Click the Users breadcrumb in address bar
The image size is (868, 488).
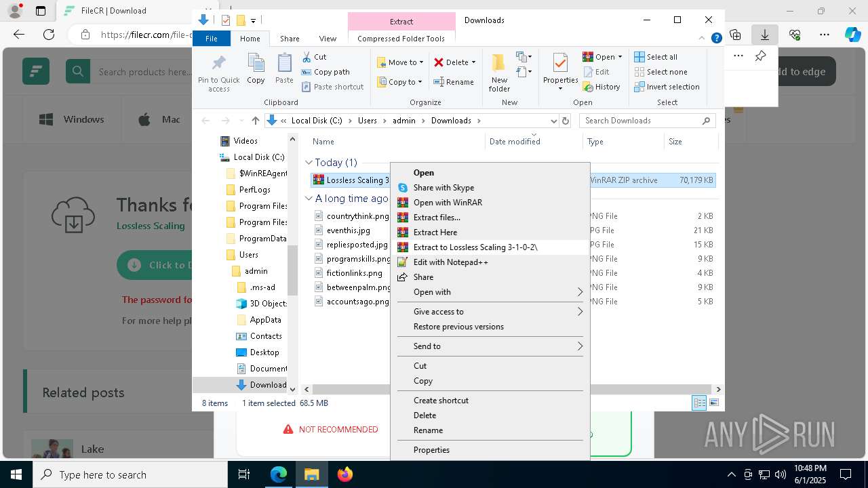coord(367,121)
